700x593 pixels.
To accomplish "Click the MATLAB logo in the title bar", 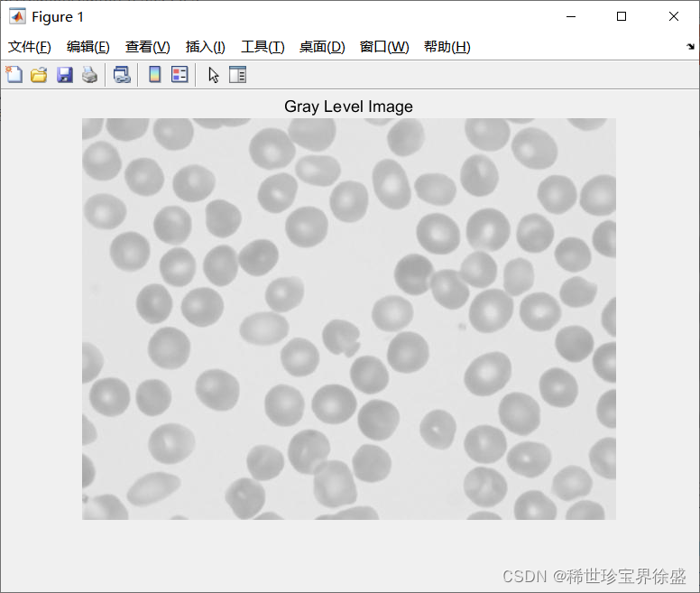I will click(x=17, y=17).
